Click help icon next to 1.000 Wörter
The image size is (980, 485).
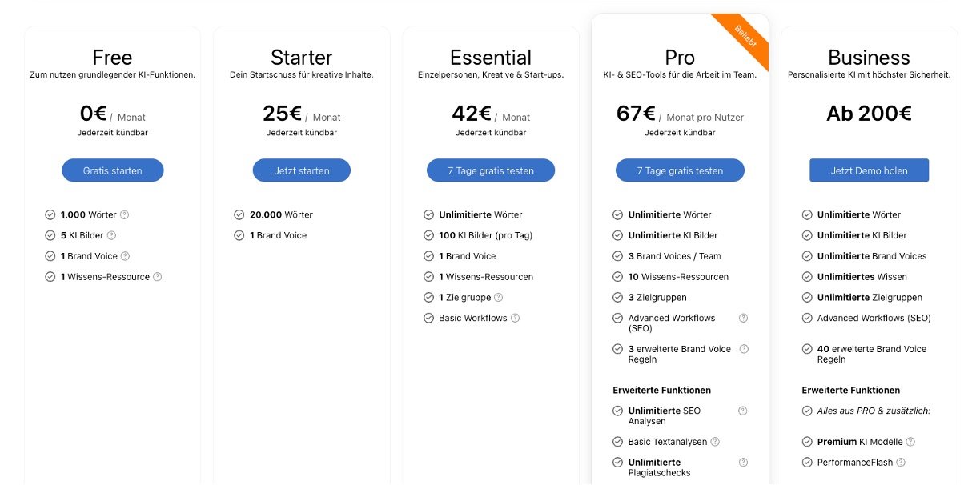click(124, 214)
